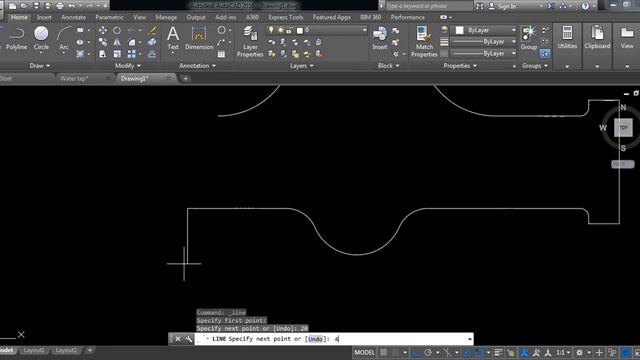
Task: Toggle polar tracking in status bar
Action: (428, 352)
